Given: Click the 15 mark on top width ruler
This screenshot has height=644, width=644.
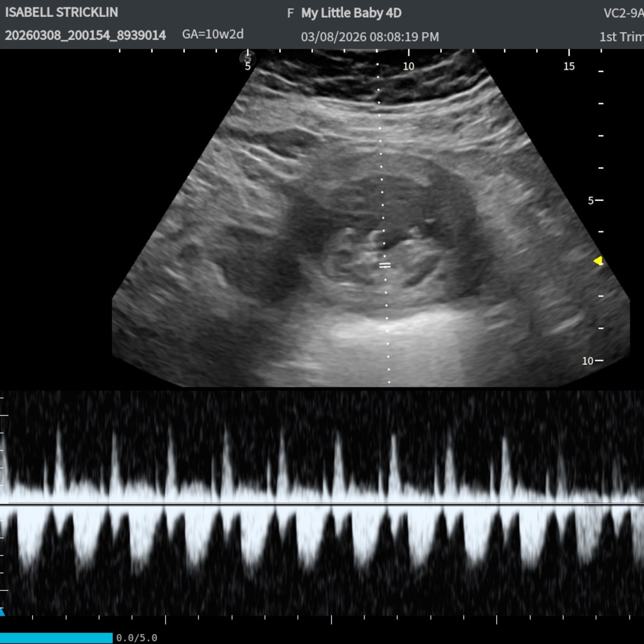Looking at the screenshot, I should tap(569, 66).
